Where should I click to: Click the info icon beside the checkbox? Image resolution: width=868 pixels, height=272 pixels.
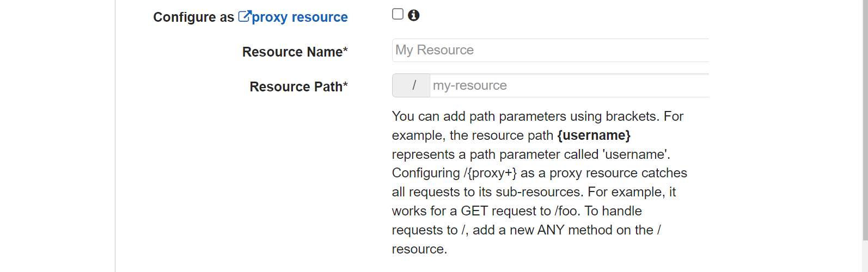pos(414,15)
